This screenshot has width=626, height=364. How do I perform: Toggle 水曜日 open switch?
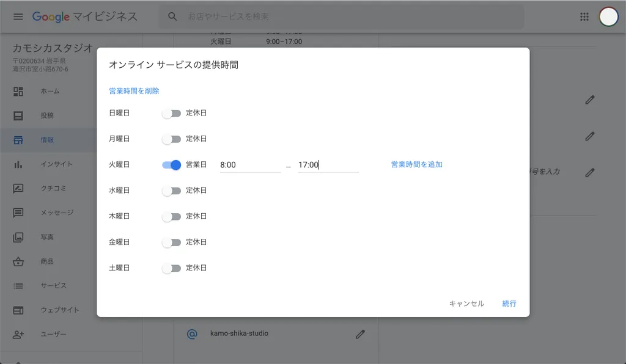coord(171,191)
